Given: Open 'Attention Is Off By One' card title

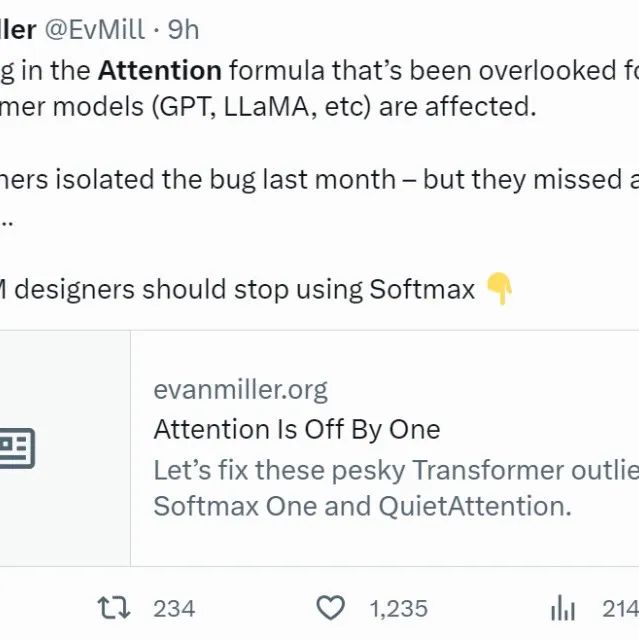Looking at the screenshot, I should click(296, 430).
